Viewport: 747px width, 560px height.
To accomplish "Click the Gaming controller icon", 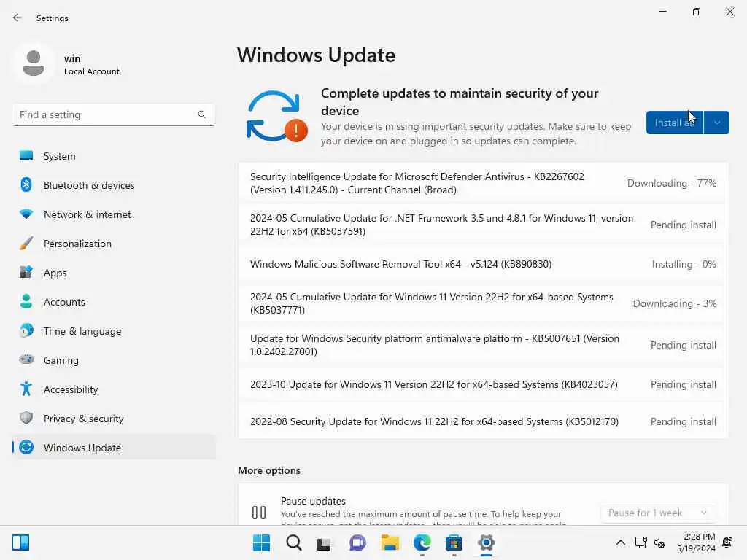I will pyautogui.click(x=26, y=359).
